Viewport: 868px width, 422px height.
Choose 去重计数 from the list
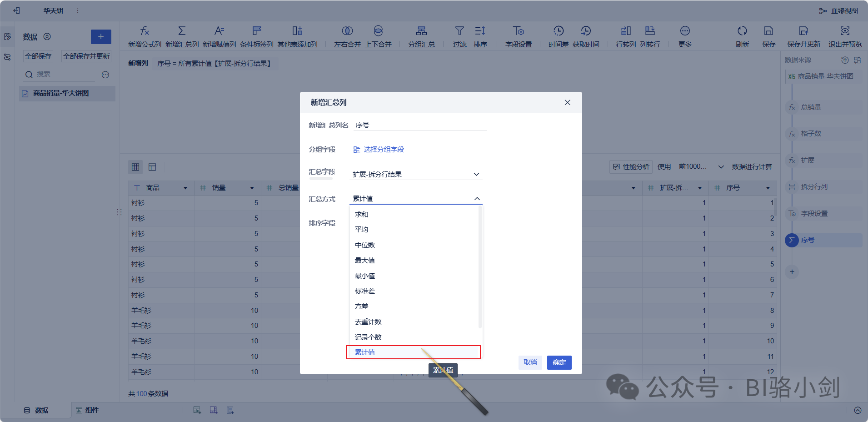coord(414,322)
